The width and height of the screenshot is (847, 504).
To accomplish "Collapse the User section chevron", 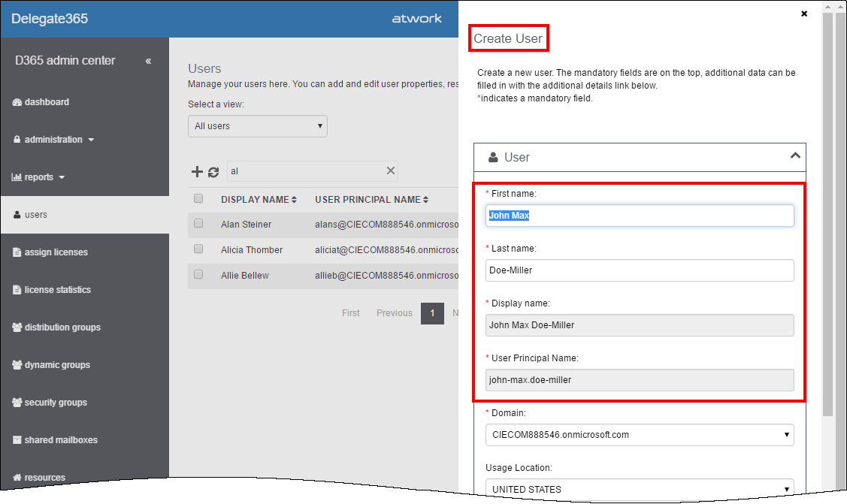I will click(x=795, y=156).
